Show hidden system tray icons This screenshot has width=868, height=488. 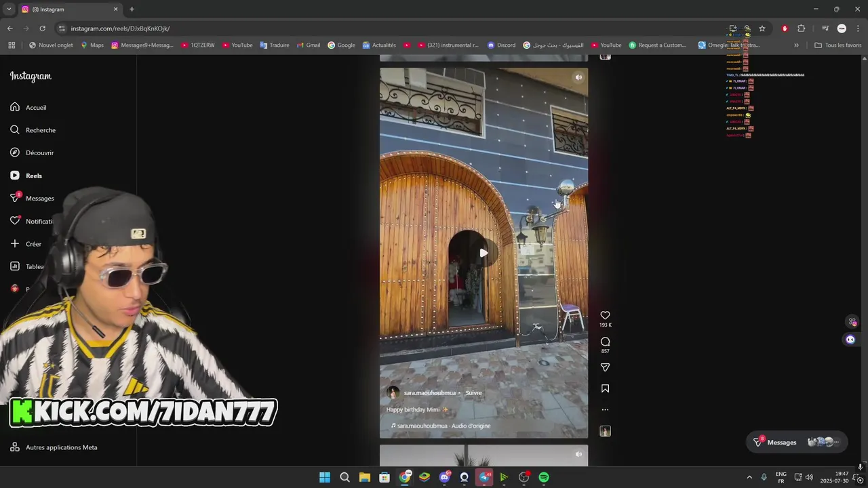(x=749, y=477)
